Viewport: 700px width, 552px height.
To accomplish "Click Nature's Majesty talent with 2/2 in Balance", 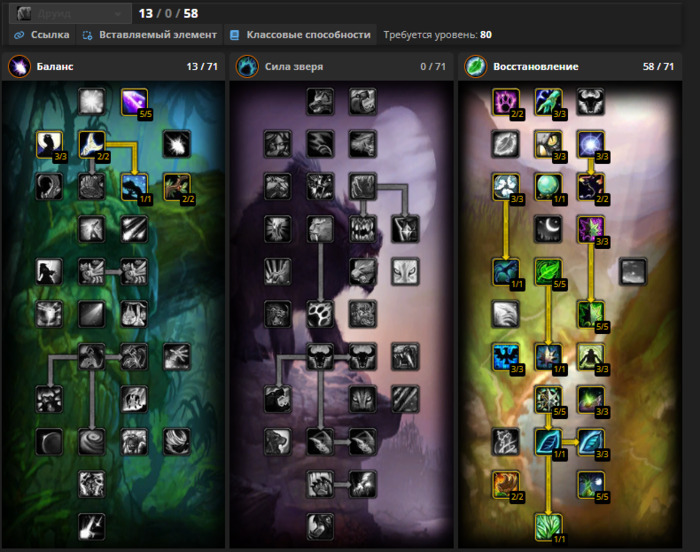I will pyautogui.click(x=92, y=144).
